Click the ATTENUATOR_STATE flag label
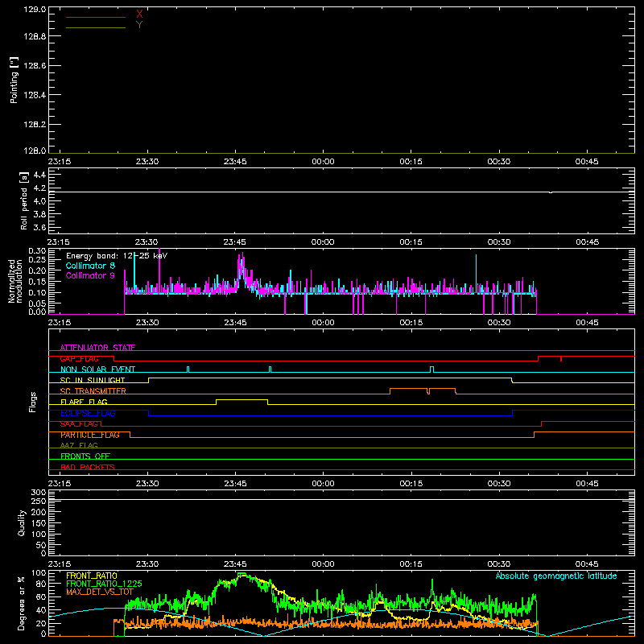Image resolution: width=644 pixels, height=644 pixels. 97,348
